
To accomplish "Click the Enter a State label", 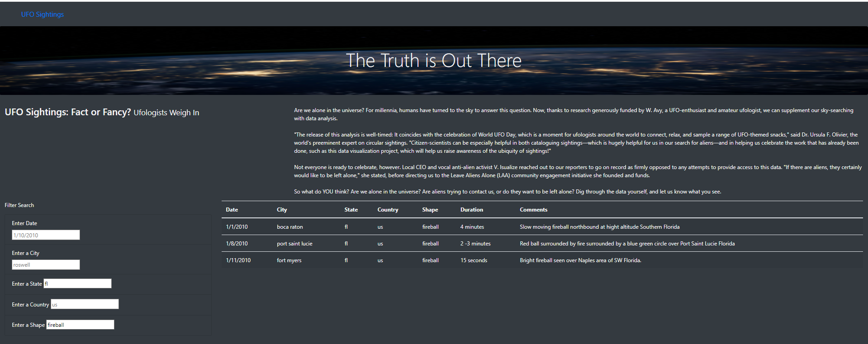I will click(27, 284).
